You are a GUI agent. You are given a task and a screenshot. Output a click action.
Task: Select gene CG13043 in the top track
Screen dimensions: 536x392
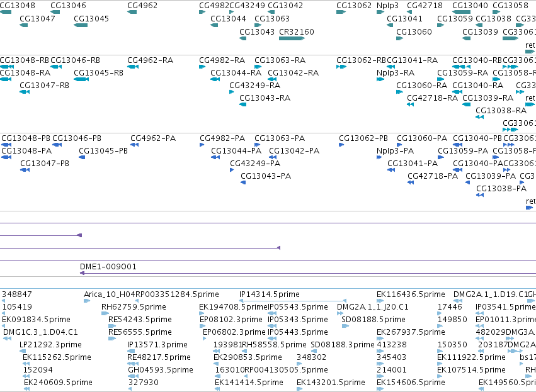point(257,31)
